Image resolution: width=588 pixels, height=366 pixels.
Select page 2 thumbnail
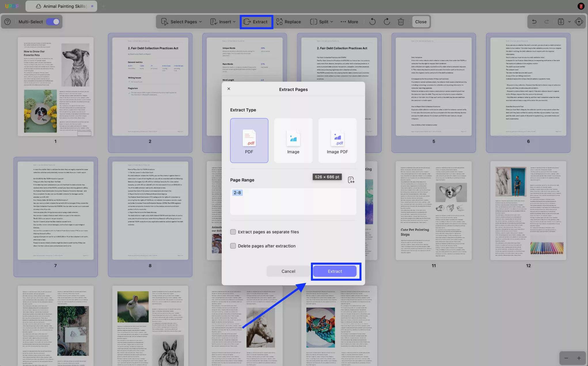(150, 87)
